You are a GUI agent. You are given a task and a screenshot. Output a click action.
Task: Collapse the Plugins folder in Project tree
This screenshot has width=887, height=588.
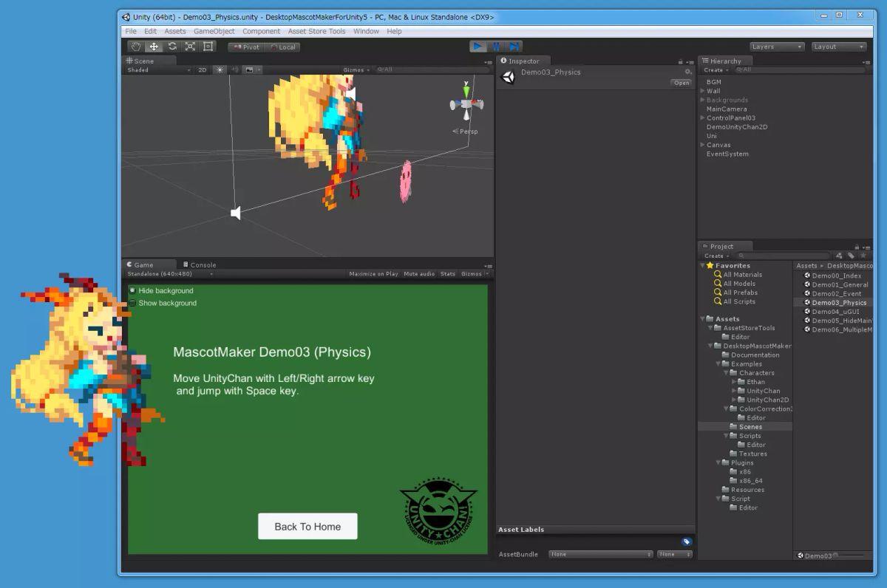point(717,463)
